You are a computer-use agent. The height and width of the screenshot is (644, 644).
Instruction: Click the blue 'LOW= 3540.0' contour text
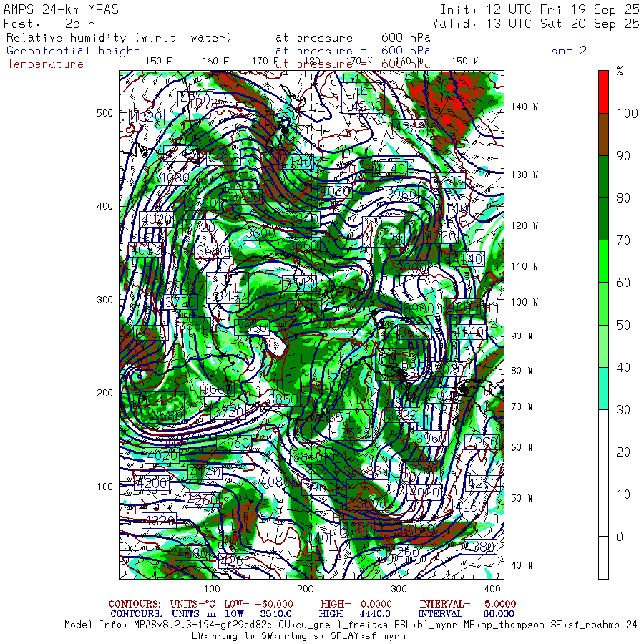point(258,614)
